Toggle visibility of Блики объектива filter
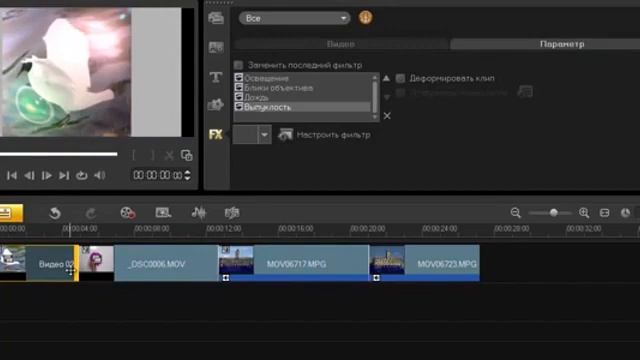640x360 pixels. pos(239,87)
